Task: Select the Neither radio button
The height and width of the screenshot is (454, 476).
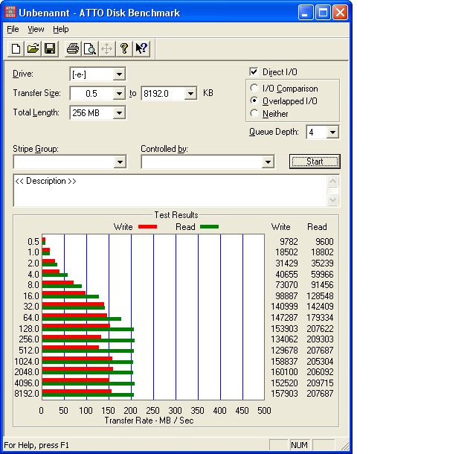Action: [254, 113]
